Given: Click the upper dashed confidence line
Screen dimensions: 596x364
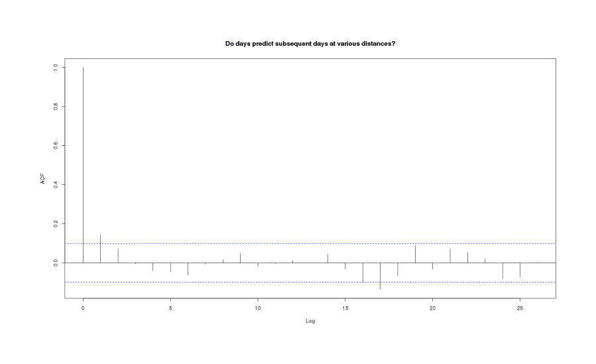Looking at the screenshot, I should click(x=265, y=243).
